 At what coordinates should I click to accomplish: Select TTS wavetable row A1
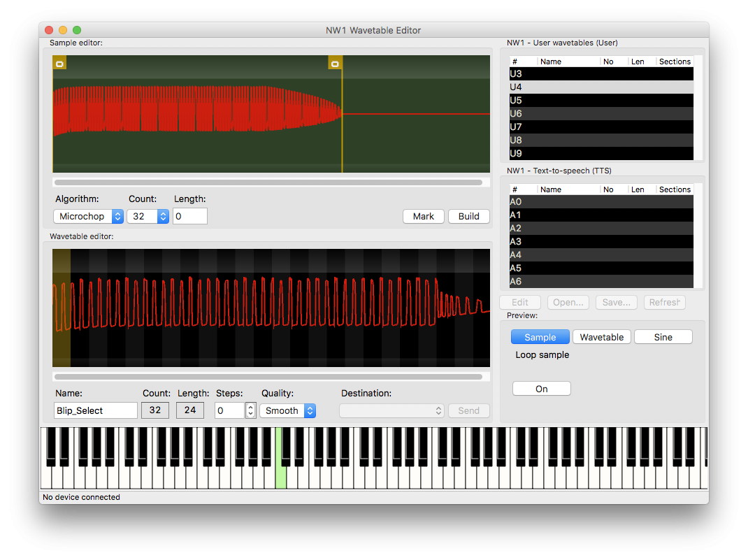[601, 215]
